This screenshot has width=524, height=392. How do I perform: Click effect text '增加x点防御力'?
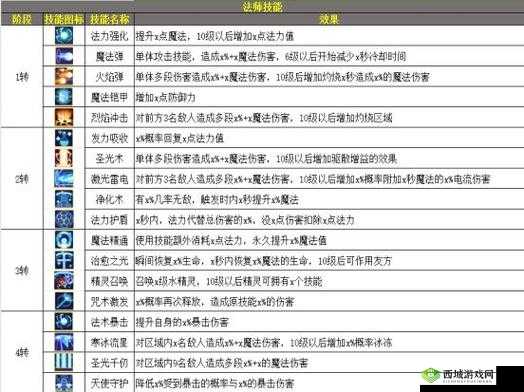click(166, 98)
